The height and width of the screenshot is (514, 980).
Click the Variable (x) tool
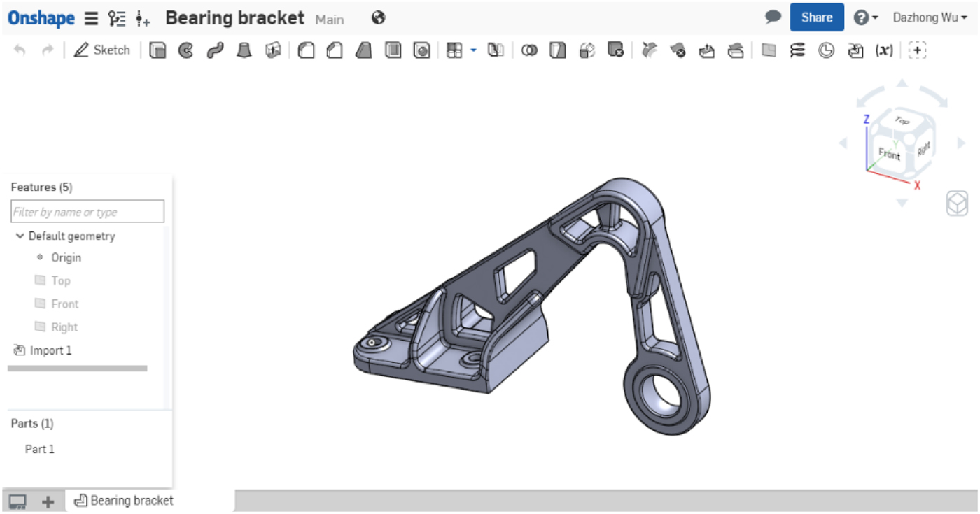884,50
